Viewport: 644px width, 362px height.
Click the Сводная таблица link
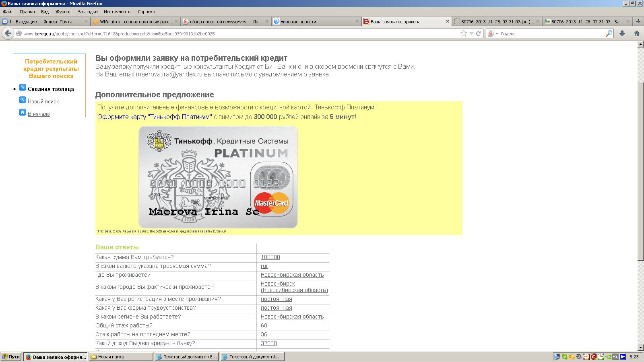51,89
